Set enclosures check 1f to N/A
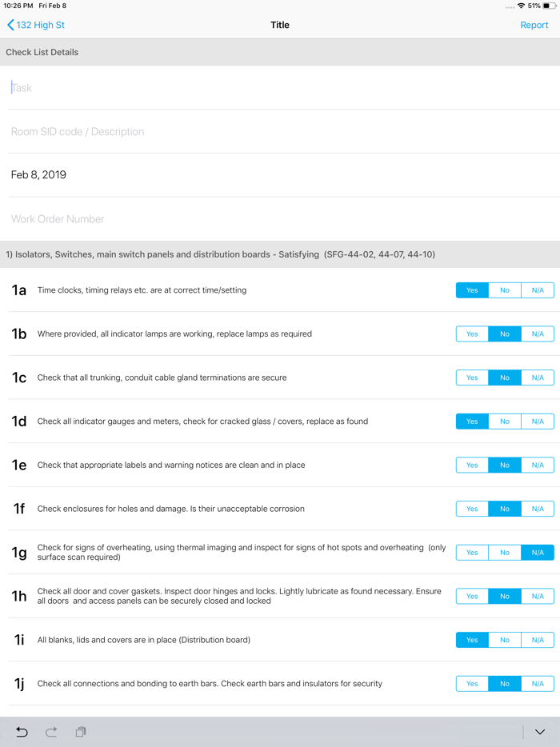Screen dimensions: 560x747 pyautogui.click(x=537, y=508)
